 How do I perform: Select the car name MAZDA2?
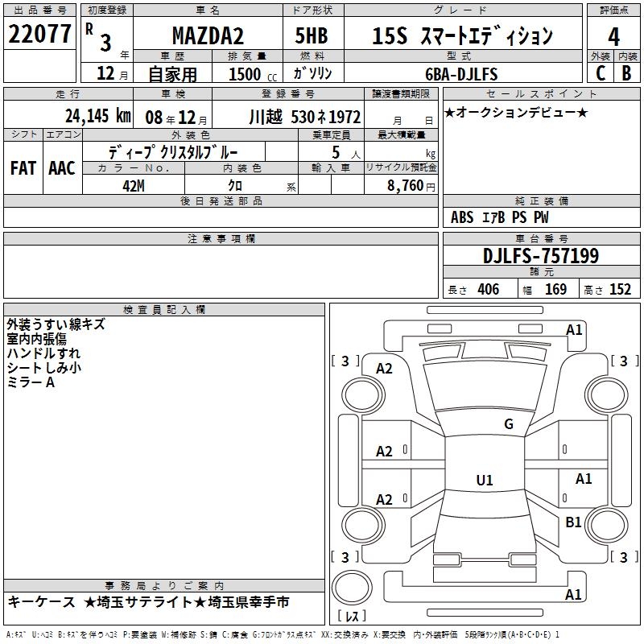(208, 35)
